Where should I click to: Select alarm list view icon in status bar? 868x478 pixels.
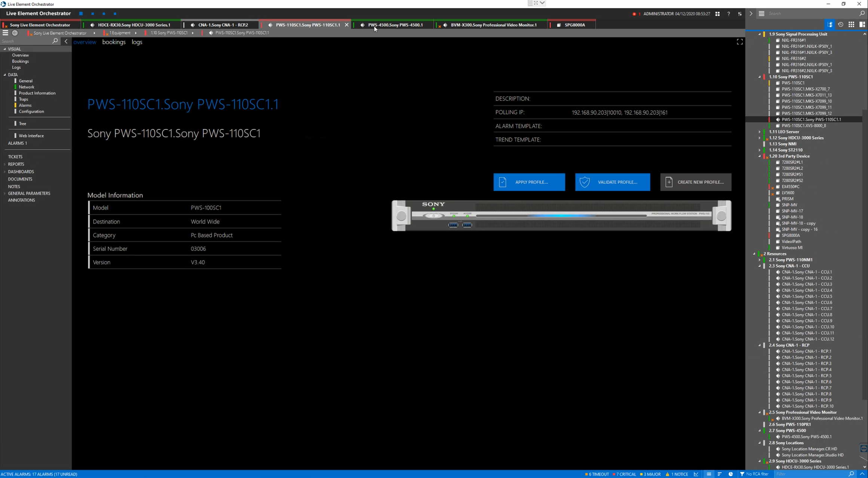[x=709, y=474]
